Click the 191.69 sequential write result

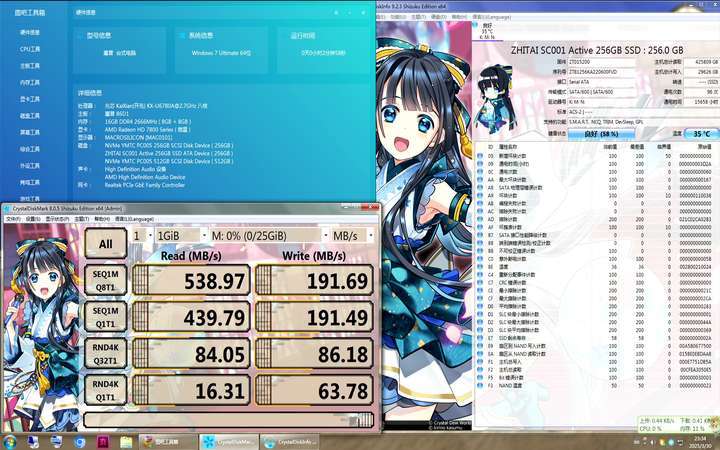314,280
